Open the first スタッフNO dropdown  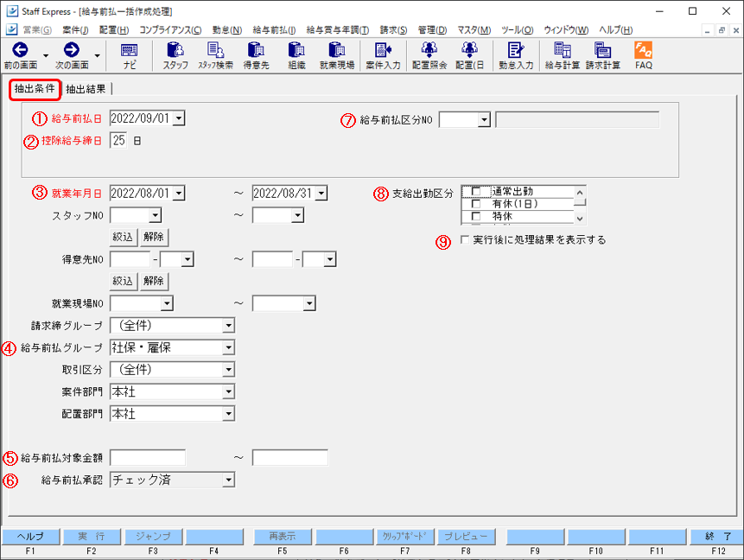tap(156, 215)
